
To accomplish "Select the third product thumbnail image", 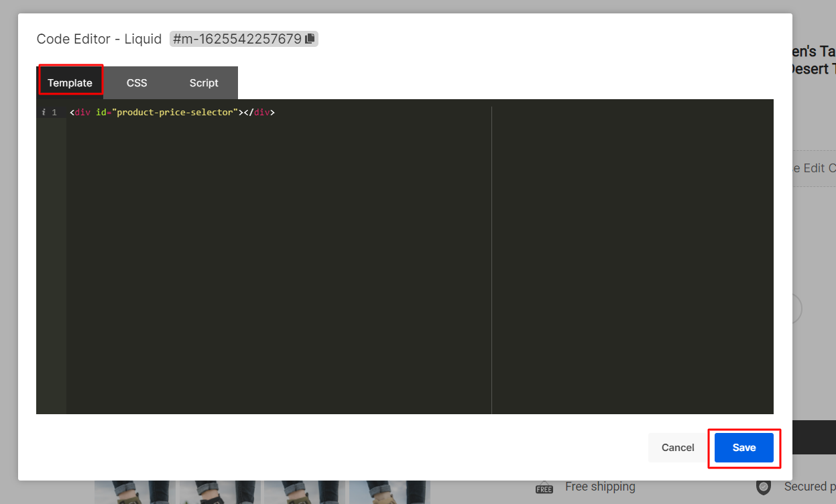I will (x=304, y=492).
